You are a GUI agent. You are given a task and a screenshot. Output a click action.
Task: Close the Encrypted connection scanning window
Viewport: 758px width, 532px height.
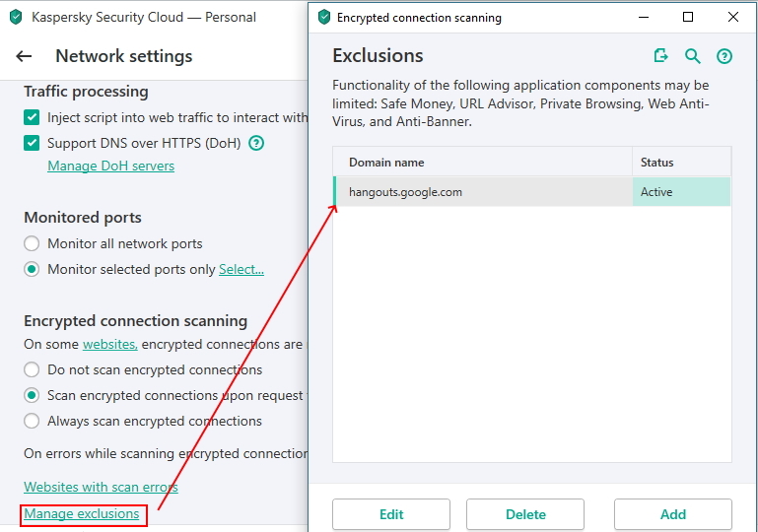(732, 18)
